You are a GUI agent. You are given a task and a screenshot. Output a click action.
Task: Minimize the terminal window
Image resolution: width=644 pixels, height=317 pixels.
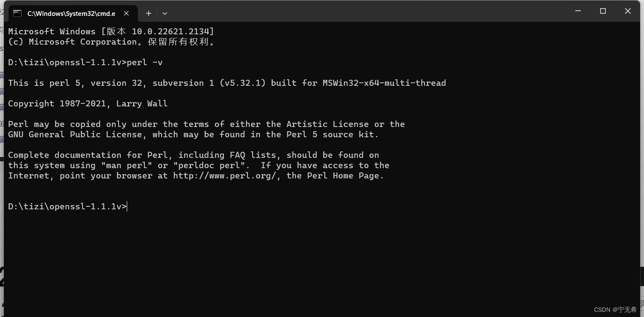[x=578, y=11]
